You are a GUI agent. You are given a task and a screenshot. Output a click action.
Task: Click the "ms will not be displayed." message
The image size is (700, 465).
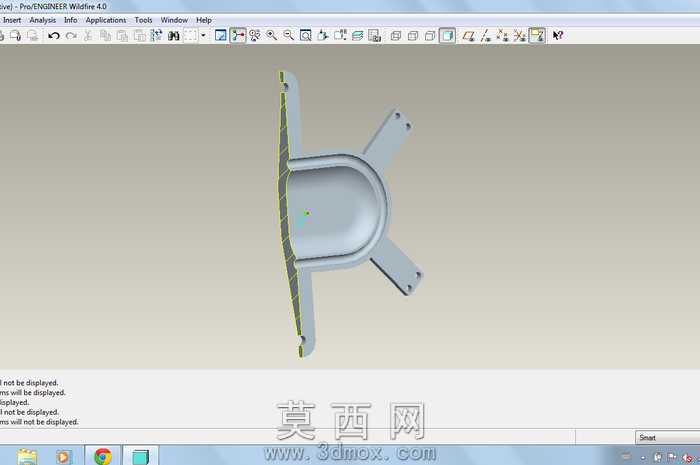(x=39, y=422)
